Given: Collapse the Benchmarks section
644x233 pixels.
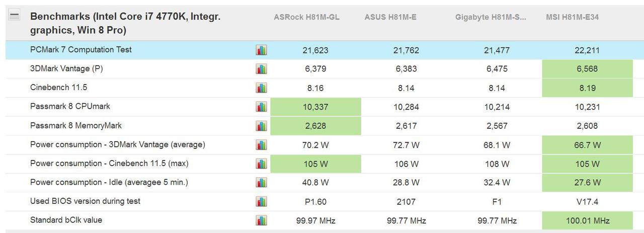Looking at the screenshot, I should coord(15,16).
